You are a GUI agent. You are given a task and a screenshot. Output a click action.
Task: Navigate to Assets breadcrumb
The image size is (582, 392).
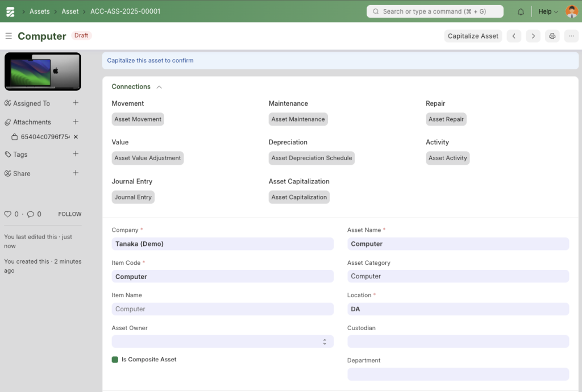(39, 11)
